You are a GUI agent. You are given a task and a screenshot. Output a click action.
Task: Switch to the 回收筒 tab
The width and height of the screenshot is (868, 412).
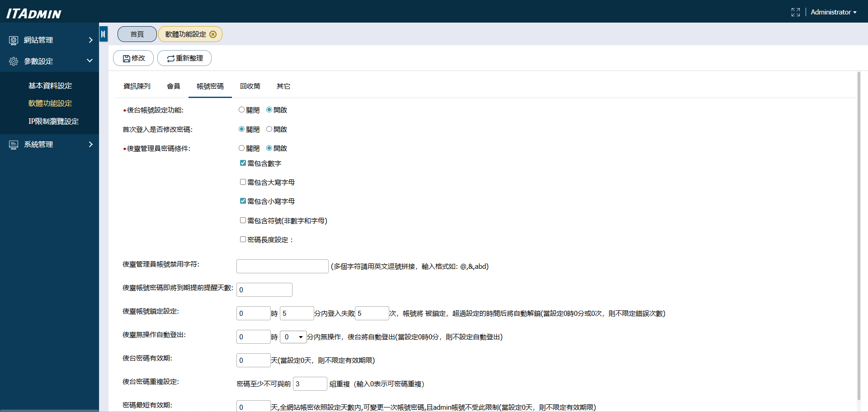(x=250, y=86)
